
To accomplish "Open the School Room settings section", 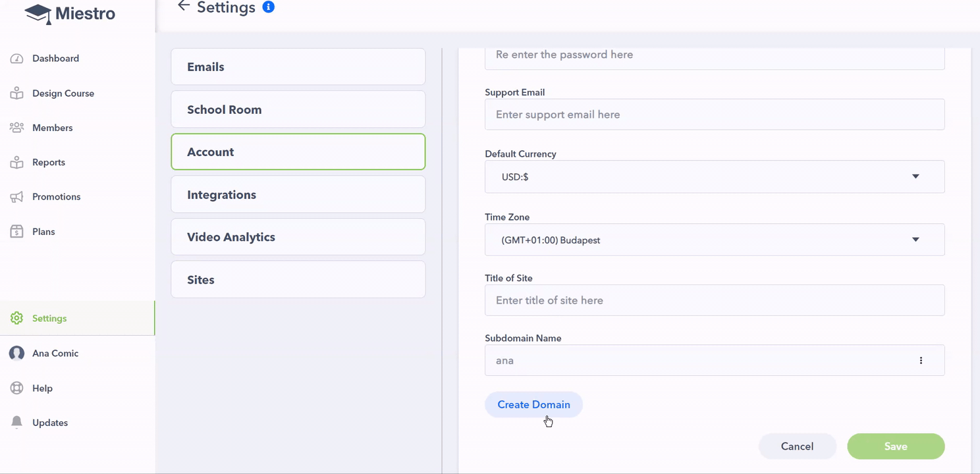I will tap(298, 110).
